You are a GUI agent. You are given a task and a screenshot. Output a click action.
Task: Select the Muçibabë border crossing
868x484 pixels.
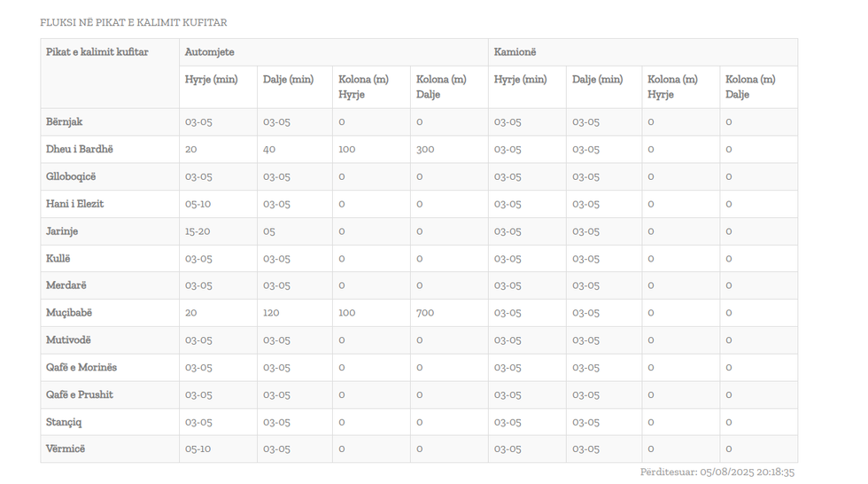[69, 313]
